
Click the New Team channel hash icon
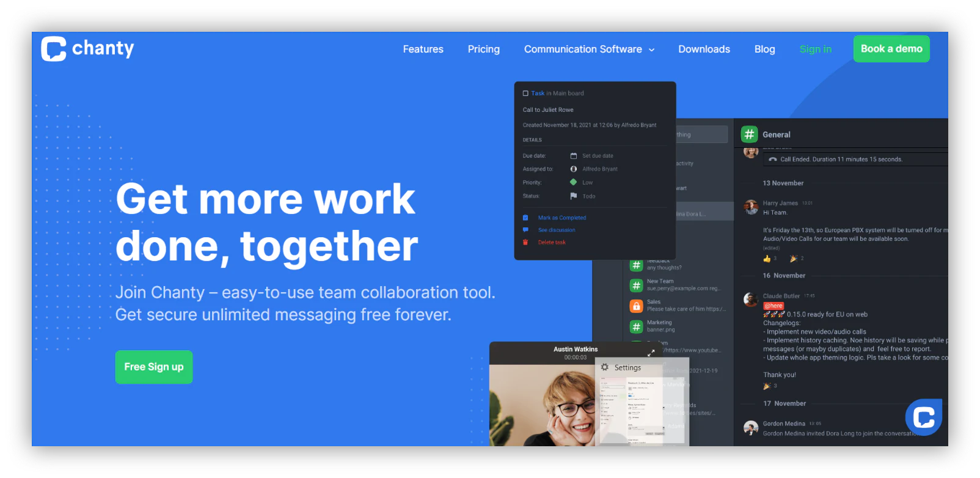click(x=636, y=285)
